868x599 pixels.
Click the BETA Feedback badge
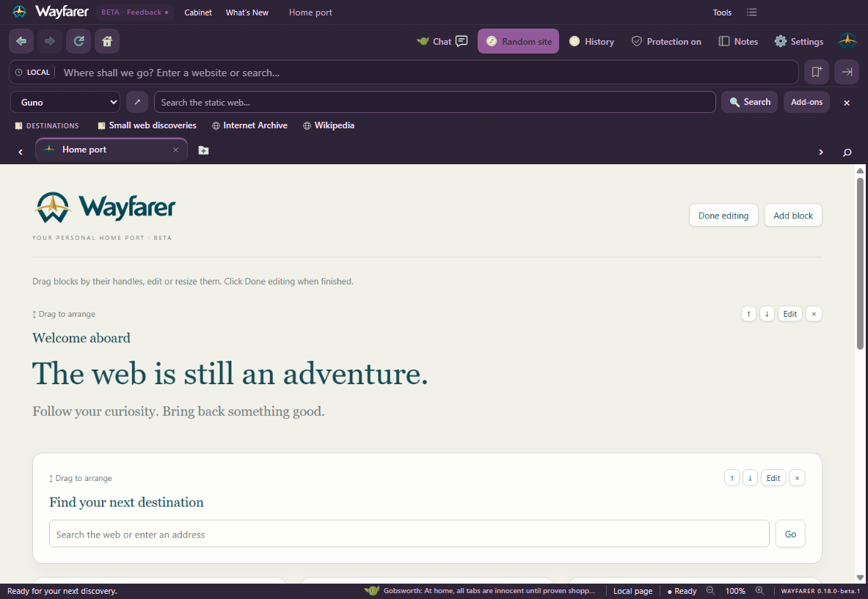(134, 12)
